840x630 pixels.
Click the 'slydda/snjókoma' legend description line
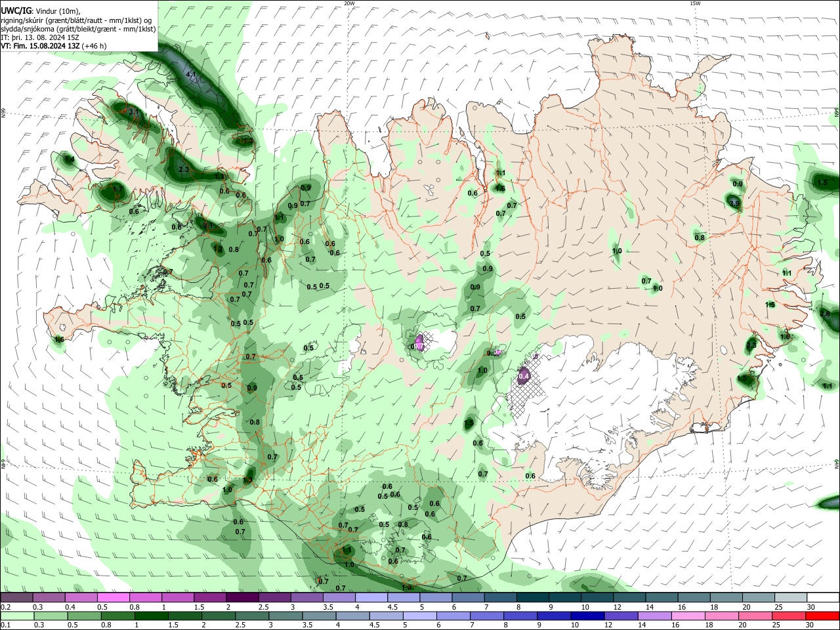point(78,29)
